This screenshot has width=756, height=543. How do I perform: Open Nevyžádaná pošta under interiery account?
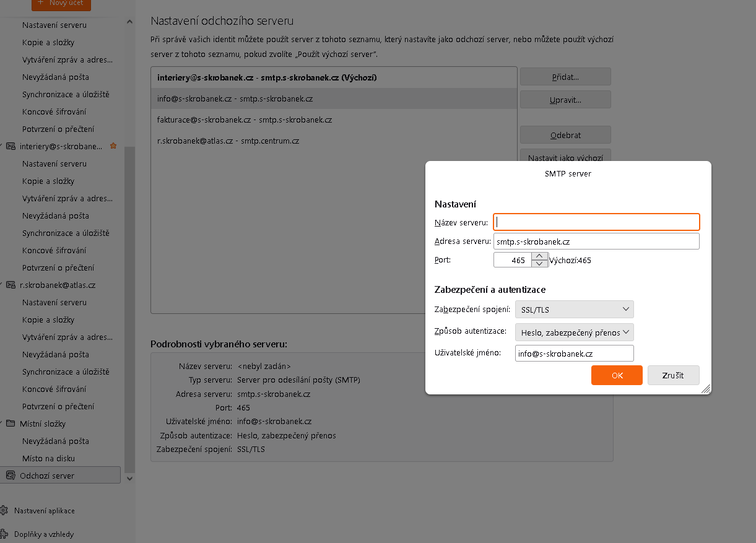[56, 215]
